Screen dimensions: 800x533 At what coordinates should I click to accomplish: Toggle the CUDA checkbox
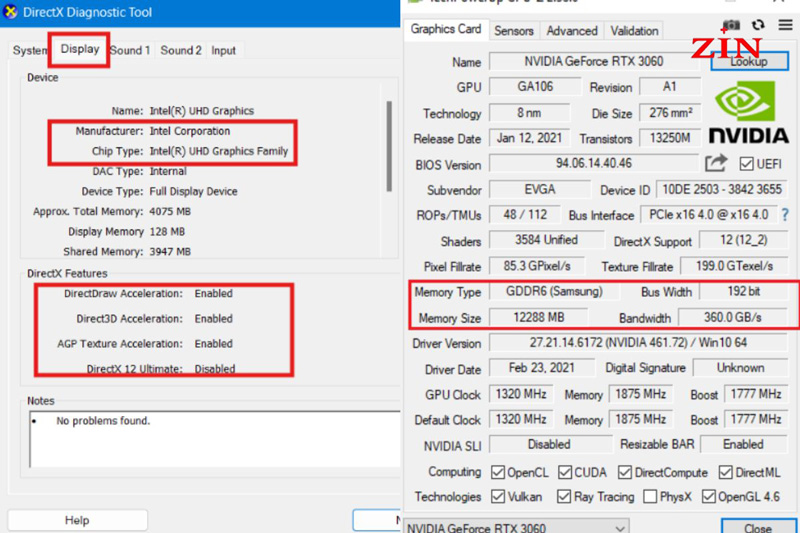[565, 472]
